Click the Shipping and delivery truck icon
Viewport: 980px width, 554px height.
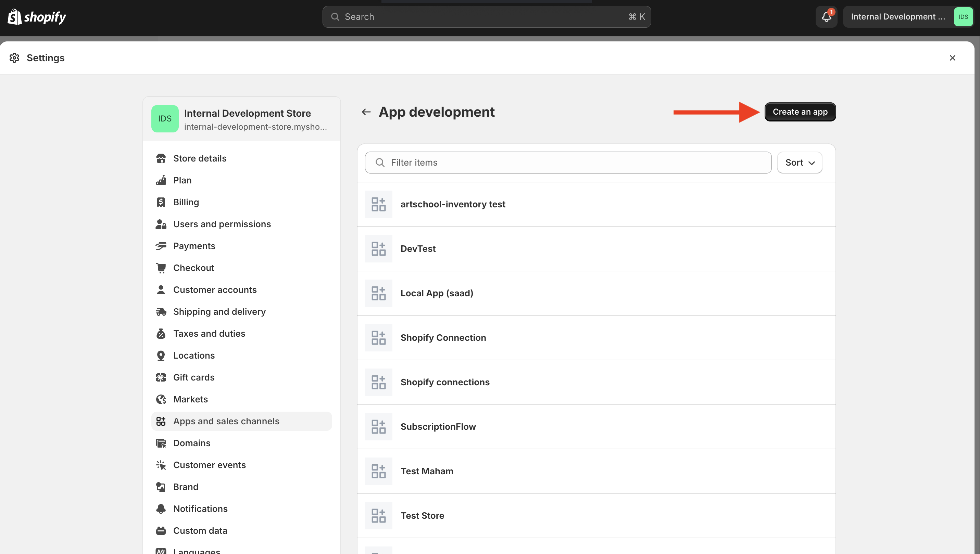coord(161,312)
